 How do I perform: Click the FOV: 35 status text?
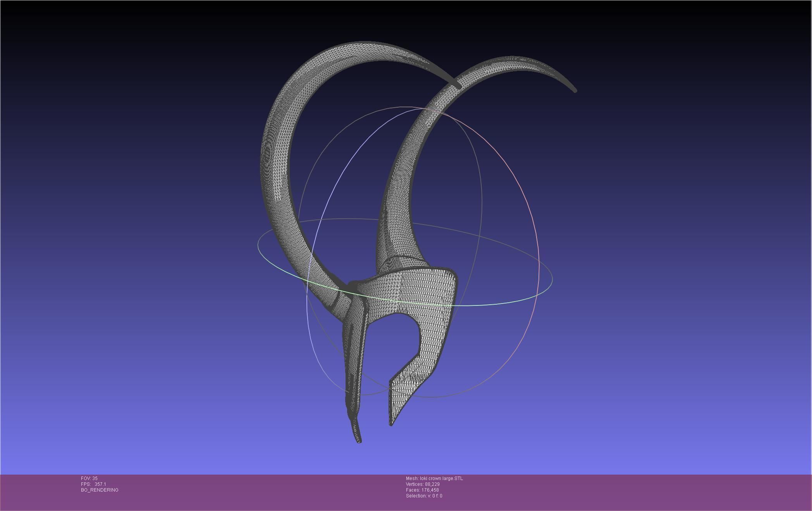coord(89,478)
